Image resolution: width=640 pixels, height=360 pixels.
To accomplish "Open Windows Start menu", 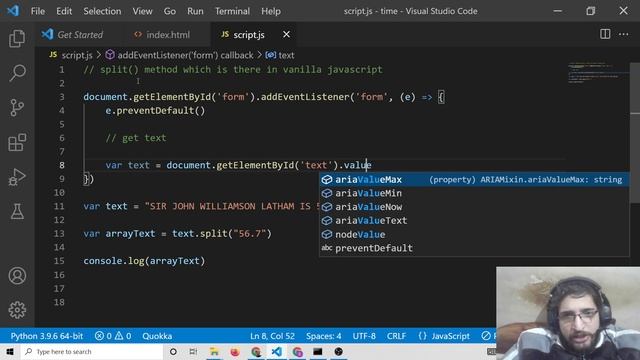I will 10,351.
